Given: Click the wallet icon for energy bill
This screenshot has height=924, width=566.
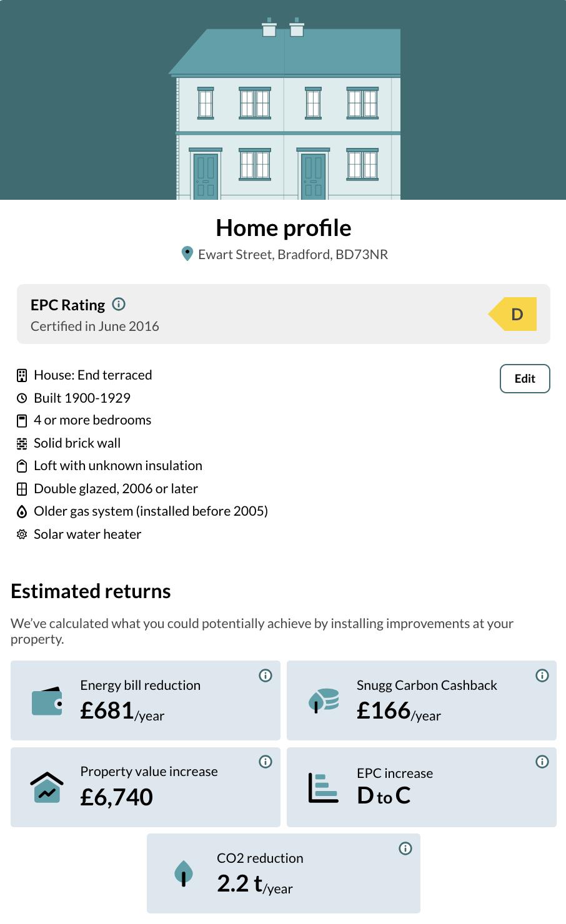Looking at the screenshot, I should (x=47, y=701).
